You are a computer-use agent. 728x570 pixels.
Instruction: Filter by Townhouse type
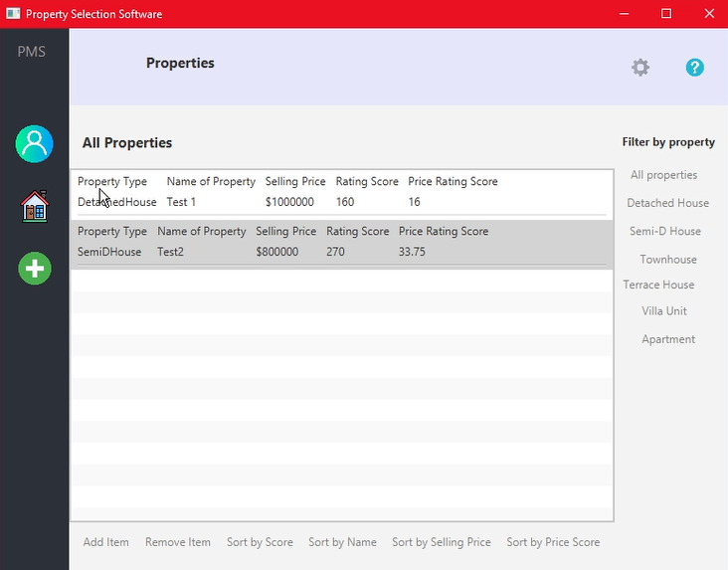click(x=668, y=260)
